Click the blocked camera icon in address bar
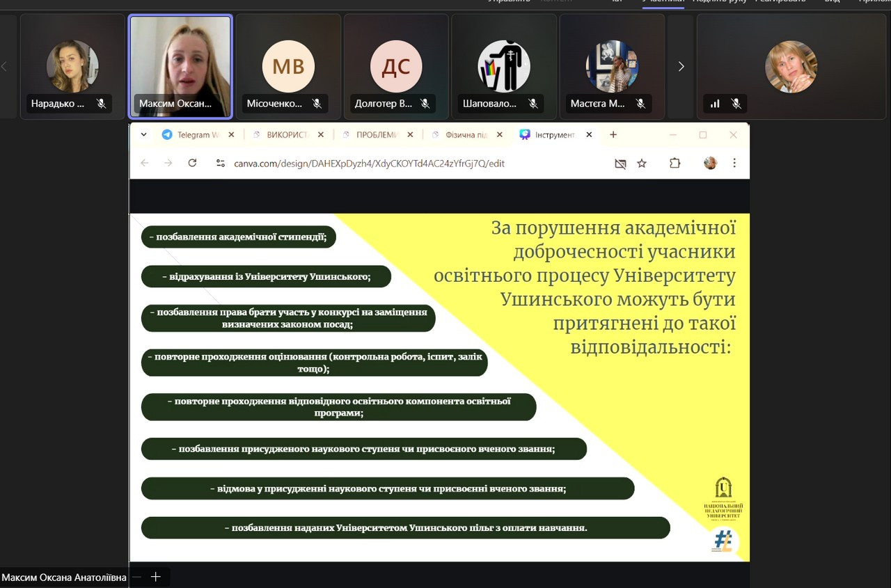The image size is (891, 588). [620, 164]
